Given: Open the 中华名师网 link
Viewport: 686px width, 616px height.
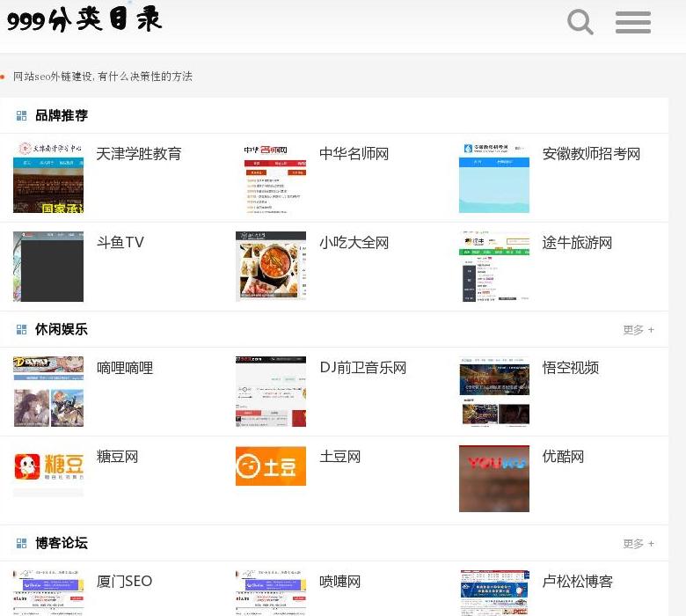Looking at the screenshot, I should (354, 154).
